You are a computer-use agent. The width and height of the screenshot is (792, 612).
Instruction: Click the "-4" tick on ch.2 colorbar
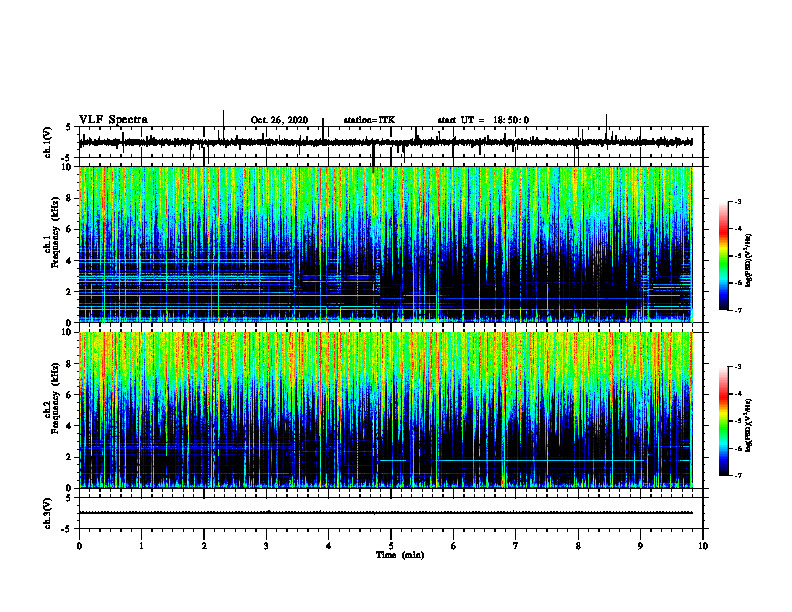point(738,394)
